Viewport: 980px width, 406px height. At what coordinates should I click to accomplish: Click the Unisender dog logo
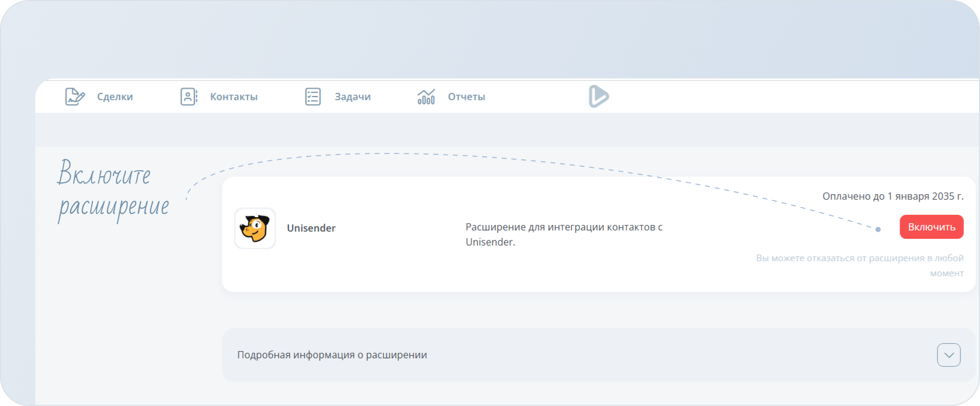click(255, 228)
